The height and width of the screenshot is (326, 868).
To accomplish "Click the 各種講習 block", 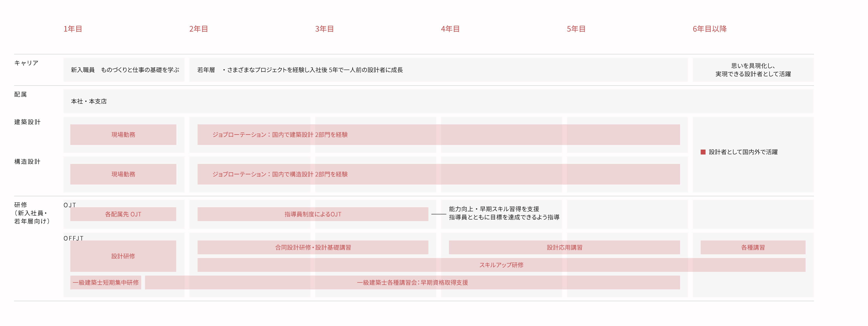I will [x=753, y=247].
